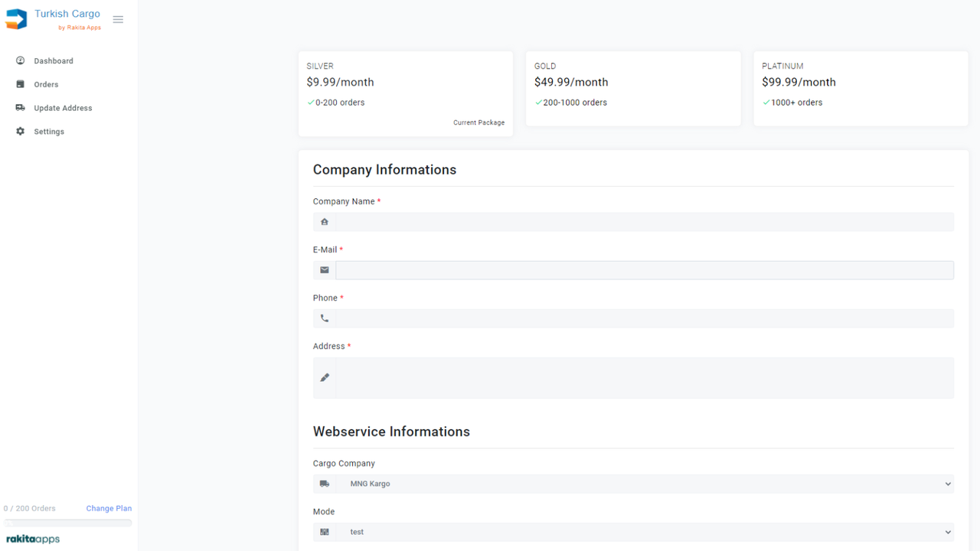Click the icon beside Mode dropdown
The image size is (980, 551).
pyautogui.click(x=325, y=532)
